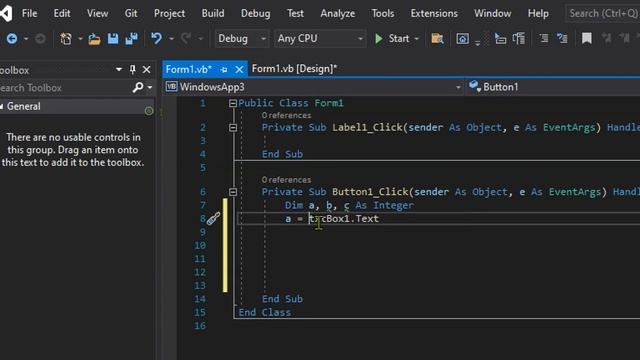Screen dimensions: 640x360
Task: Click the document compare toolbar icon
Action: (x=519, y=39)
